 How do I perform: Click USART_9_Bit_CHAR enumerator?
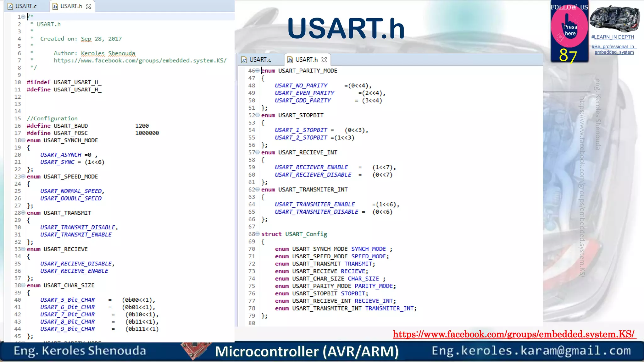click(67, 329)
